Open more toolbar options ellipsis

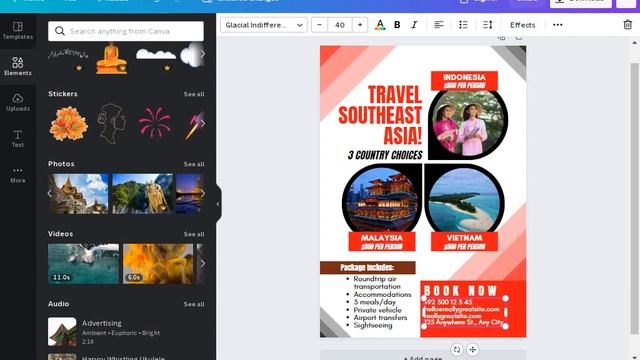pyautogui.click(x=558, y=25)
